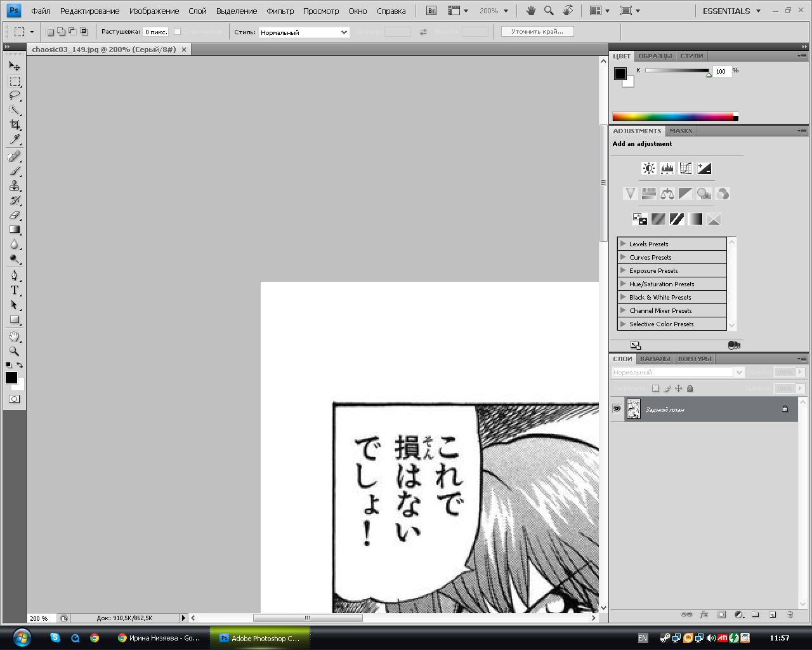Image resolution: width=812 pixels, height=650 pixels.
Task: Choose the Intersect with selection mode
Action: 84,32
